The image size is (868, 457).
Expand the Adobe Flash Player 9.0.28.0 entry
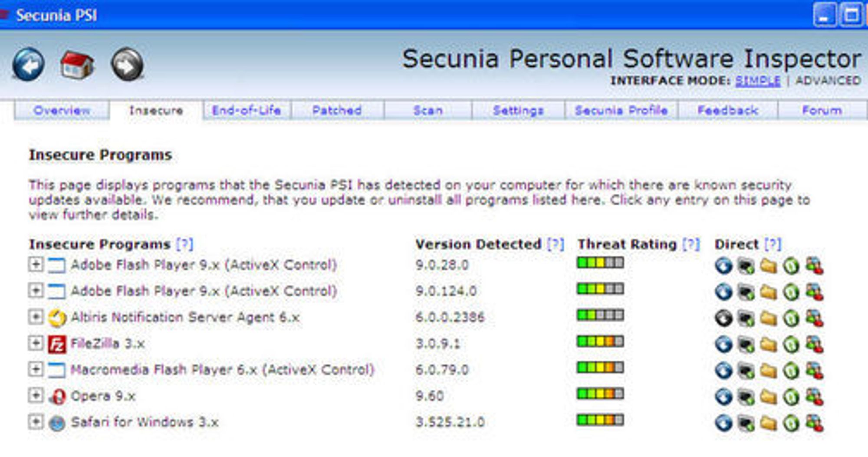(36, 264)
